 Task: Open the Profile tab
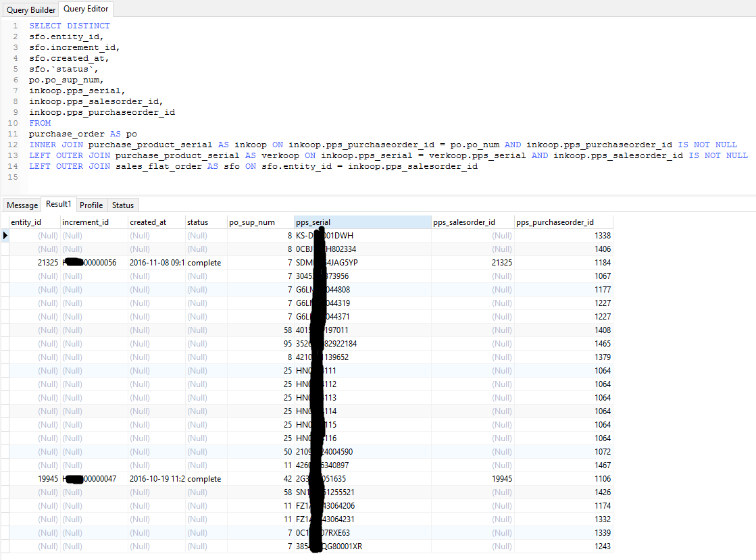(91, 205)
